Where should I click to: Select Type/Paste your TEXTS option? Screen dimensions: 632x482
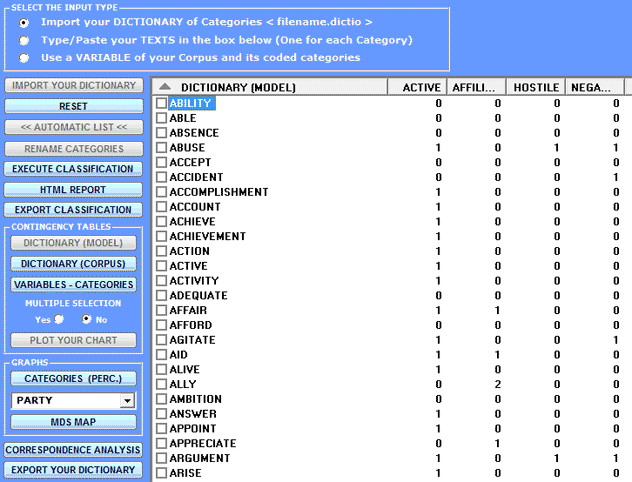pyautogui.click(x=24, y=40)
